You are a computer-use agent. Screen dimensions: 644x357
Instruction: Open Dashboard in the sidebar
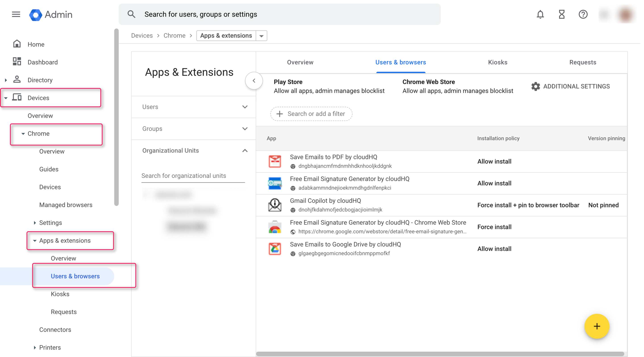(x=42, y=62)
